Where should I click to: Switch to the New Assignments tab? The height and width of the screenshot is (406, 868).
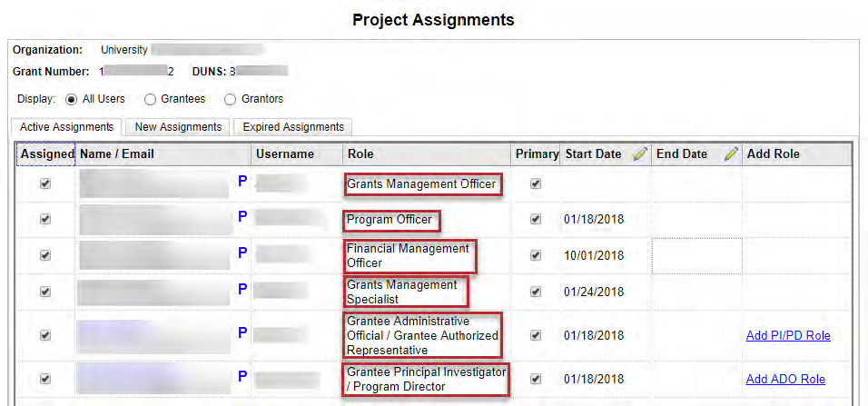pos(178,127)
